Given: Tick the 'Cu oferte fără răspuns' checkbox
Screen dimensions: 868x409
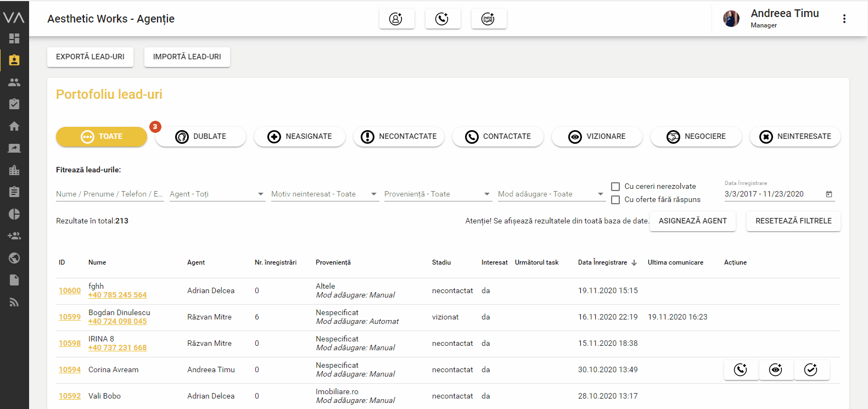Looking at the screenshot, I should [x=615, y=200].
